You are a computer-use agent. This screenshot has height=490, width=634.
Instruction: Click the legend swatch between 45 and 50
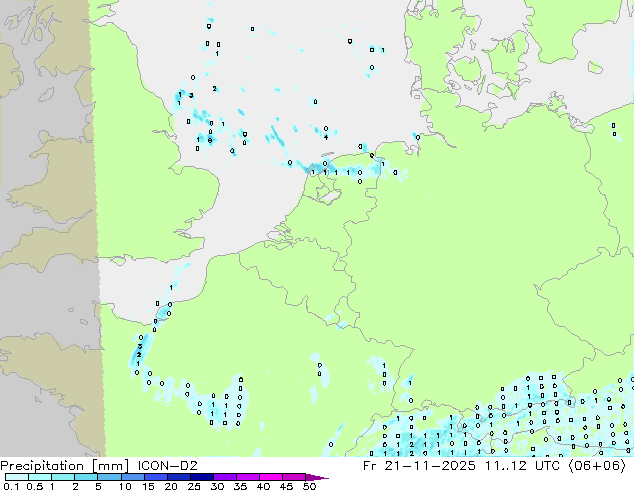click(x=294, y=477)
